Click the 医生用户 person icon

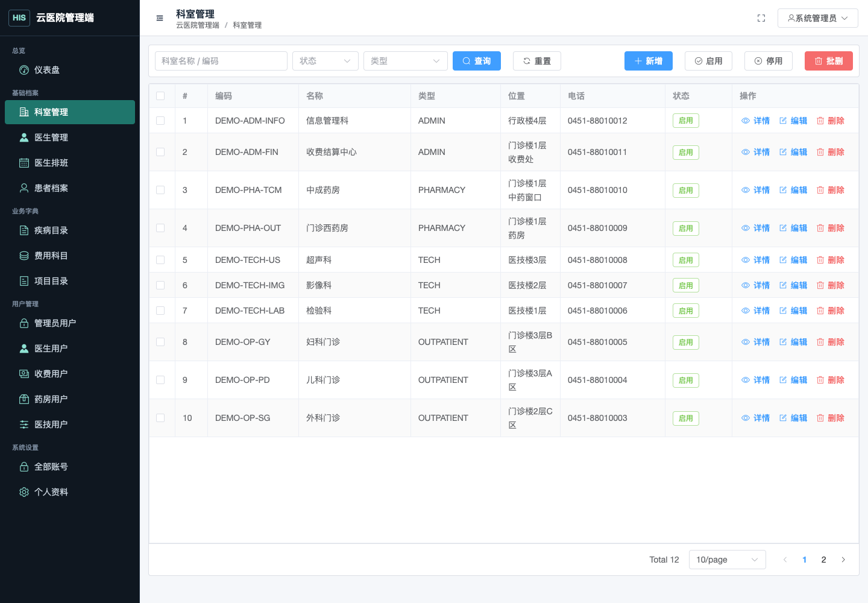pos(24,349)
